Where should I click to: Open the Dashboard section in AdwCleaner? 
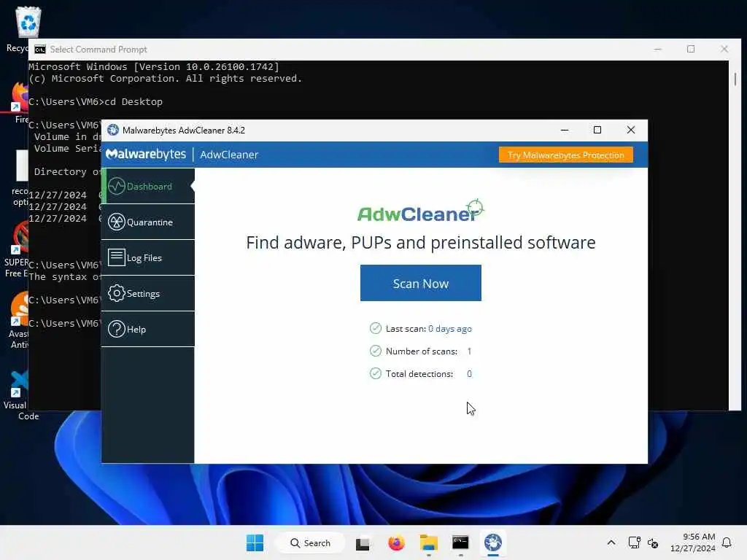click(148, 186)
